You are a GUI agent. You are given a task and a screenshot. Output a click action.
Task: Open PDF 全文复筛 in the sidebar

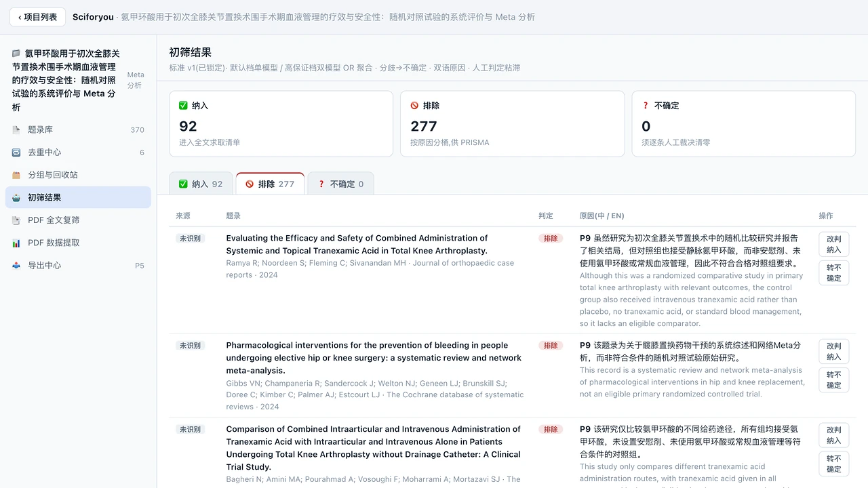(x=78, y=220)
